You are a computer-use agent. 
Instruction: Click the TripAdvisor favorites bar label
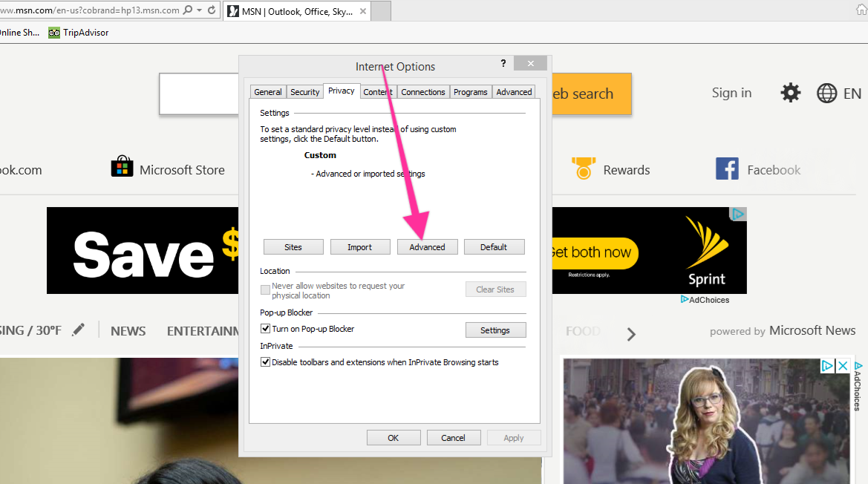pyautogui.click(x=86, y=33)
